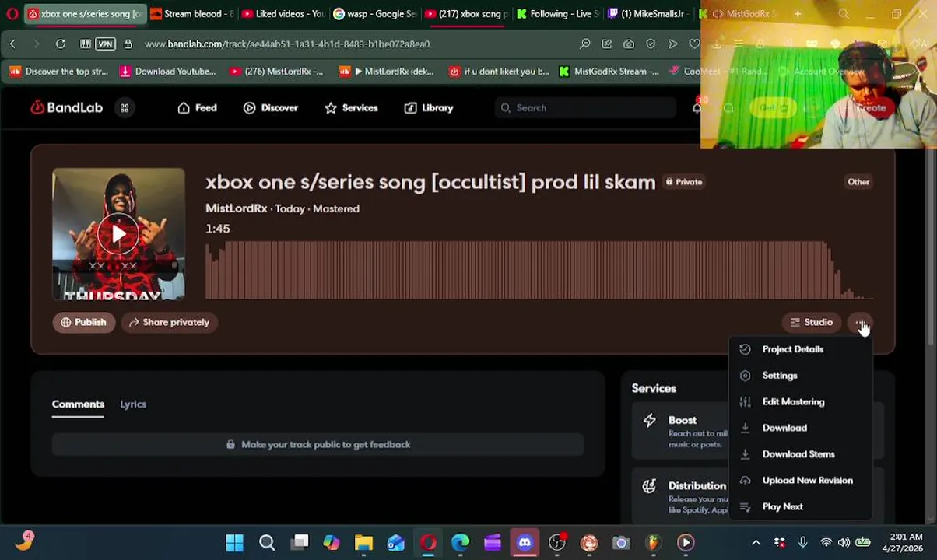Reload the BandLab page
This screenshot has width=937, height=560.
point(61,44)
